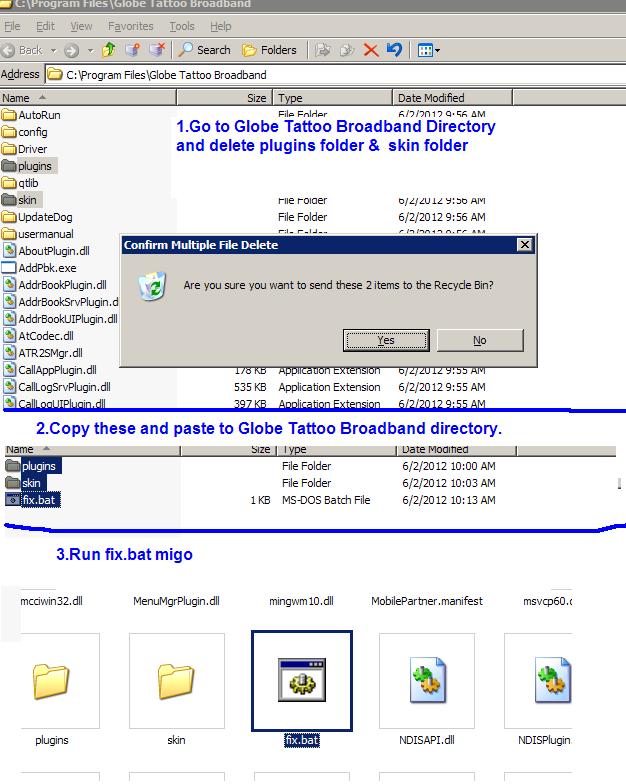
Task: Open the View menu
Action: tap(81, 26)
